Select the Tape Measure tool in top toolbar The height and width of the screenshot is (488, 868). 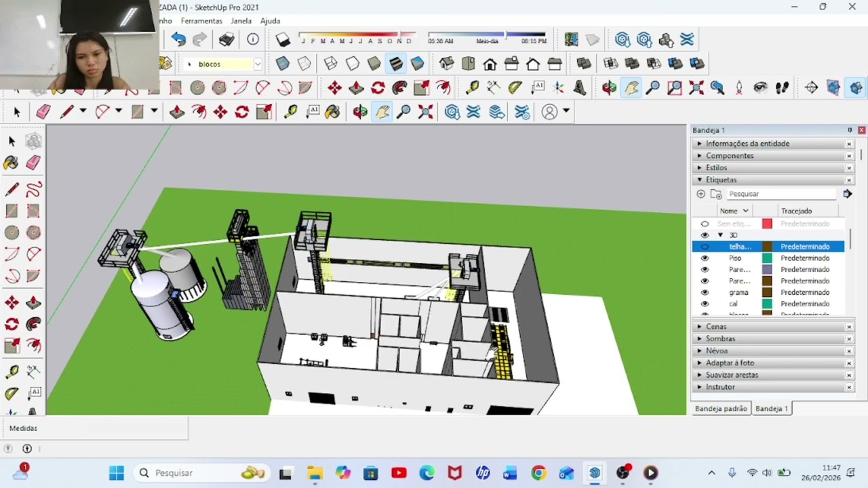tap(472, 87)
